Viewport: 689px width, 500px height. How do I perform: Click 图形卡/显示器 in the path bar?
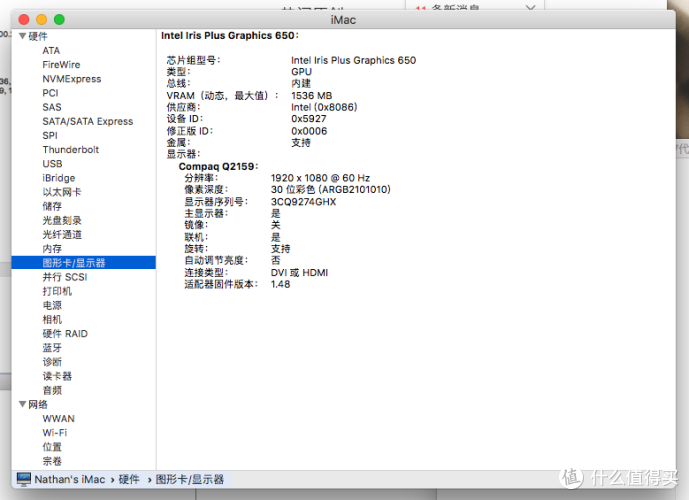click(189, 479)
